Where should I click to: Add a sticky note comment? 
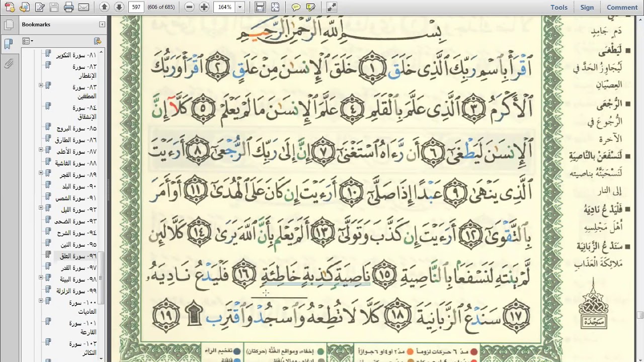point(296,7)
